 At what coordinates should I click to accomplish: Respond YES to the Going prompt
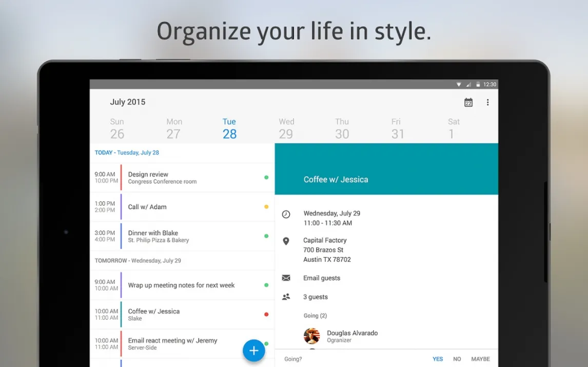tap(437, 359)
